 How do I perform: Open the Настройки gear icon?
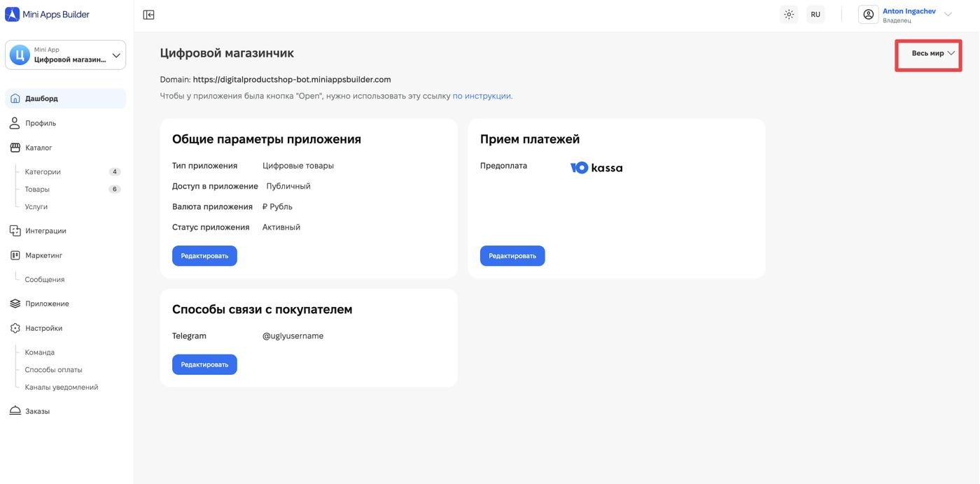tap(15, 328)
